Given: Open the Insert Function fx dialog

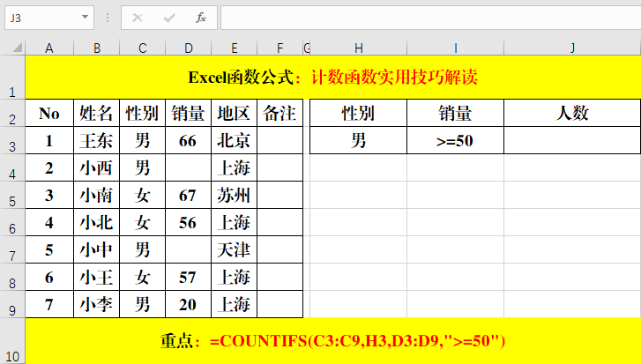Looking at the screenshot, I should (201, 18).
